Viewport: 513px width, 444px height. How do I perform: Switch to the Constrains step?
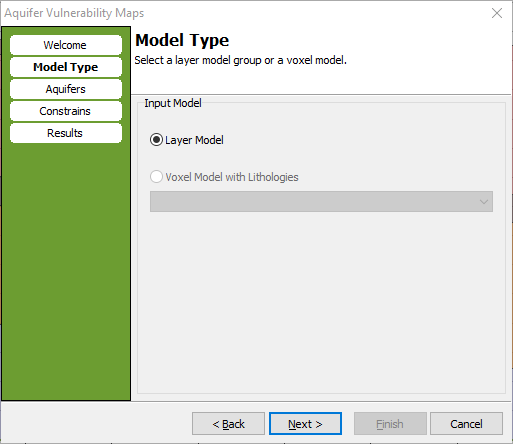point(66,111)
